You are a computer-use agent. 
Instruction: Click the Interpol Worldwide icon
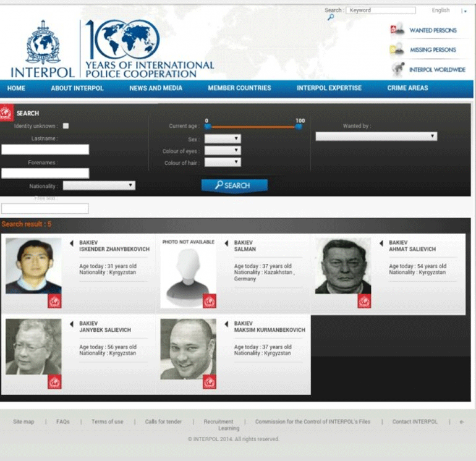tap(398, 69)
